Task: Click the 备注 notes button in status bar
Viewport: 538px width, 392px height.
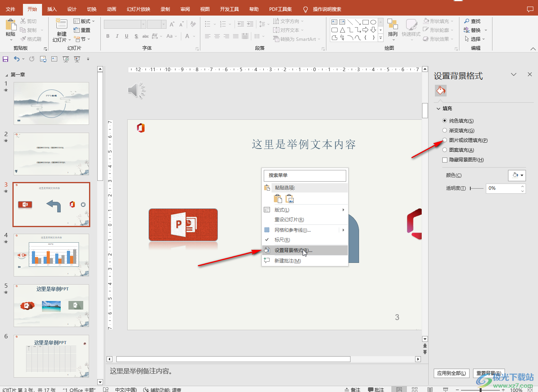Action: pos(352,390)
